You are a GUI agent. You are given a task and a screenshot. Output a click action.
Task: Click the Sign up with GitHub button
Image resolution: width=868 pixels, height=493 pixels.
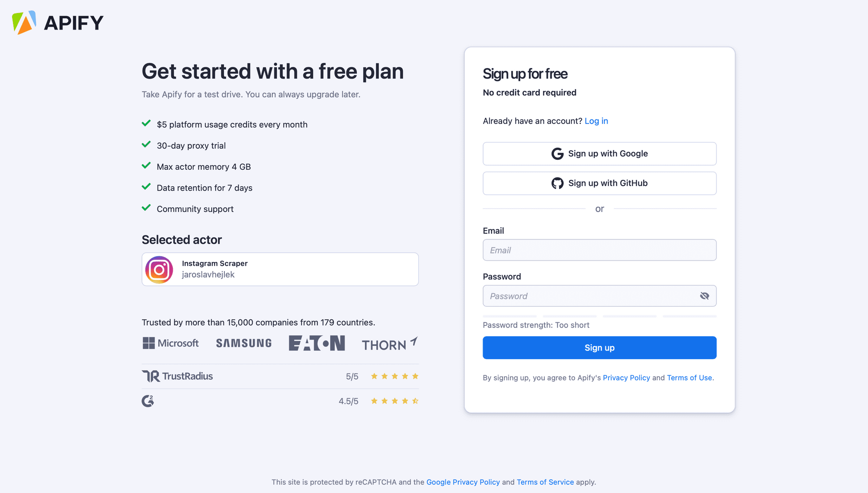click(600, 182)
